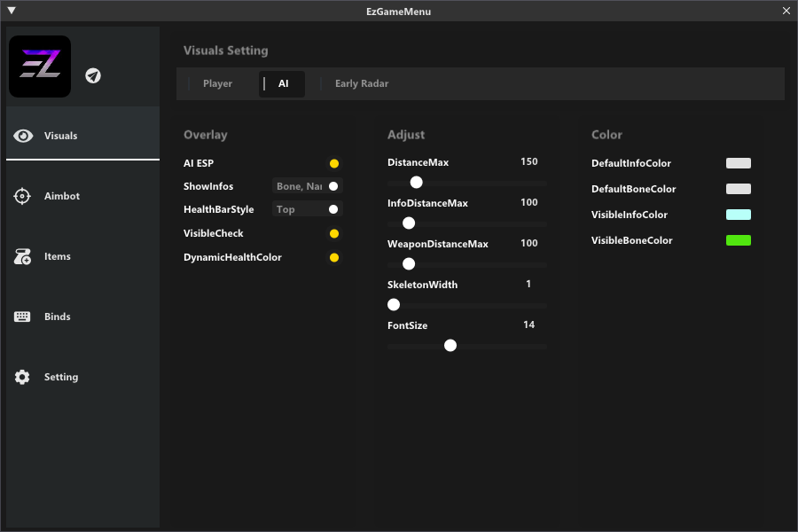798x532 pixels.
Task: Open VisibleInfoColor light blue swatch
Action: pyautogui.click(x=738, y=215)
